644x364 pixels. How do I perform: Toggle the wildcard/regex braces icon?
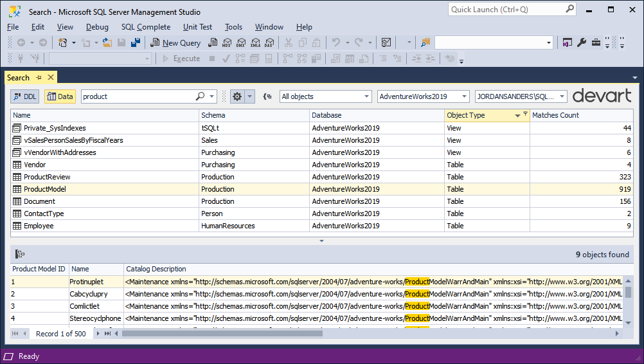tap(267, 96)
